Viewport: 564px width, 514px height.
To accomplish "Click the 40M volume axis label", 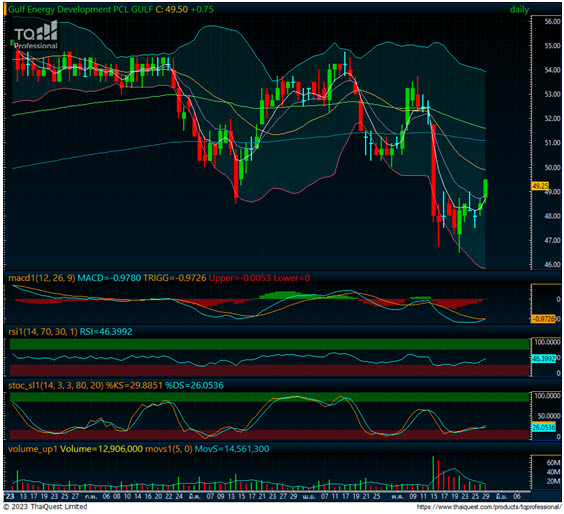I will click(553, 472).
